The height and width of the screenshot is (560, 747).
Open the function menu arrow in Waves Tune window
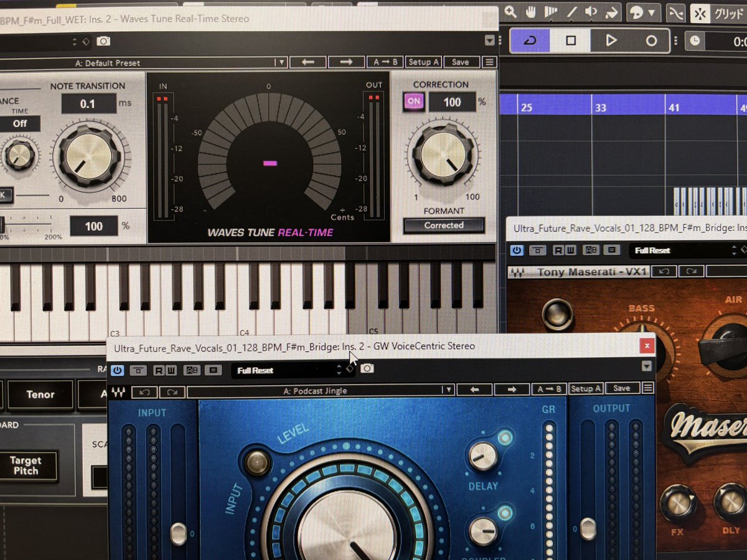pyautogui.click(x=489, y=40)
